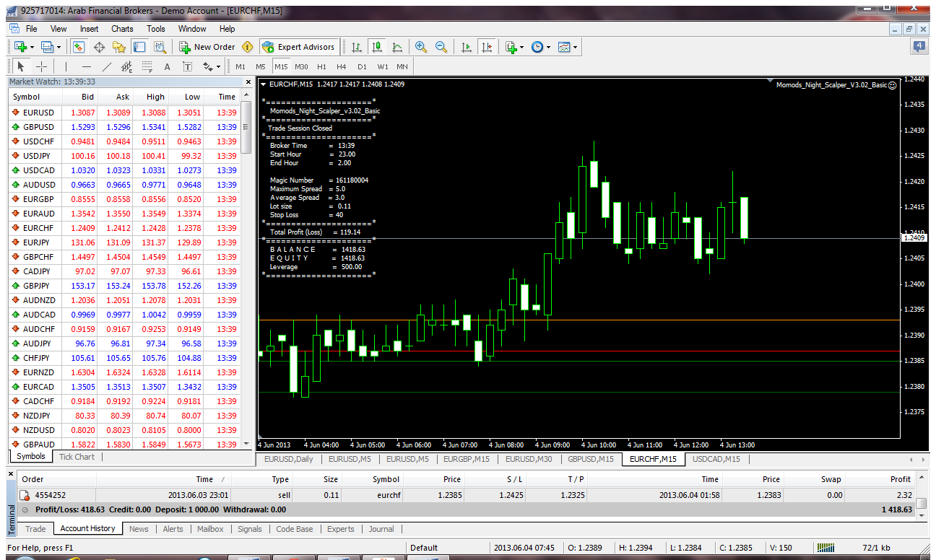Select the draw trendline tool
936x560 pixels.
(107, 67)
